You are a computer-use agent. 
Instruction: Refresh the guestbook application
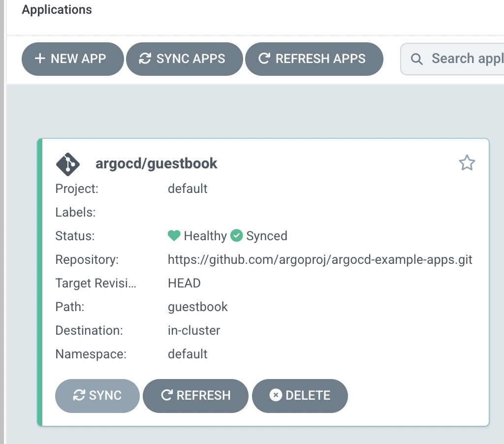pos(195,396)
